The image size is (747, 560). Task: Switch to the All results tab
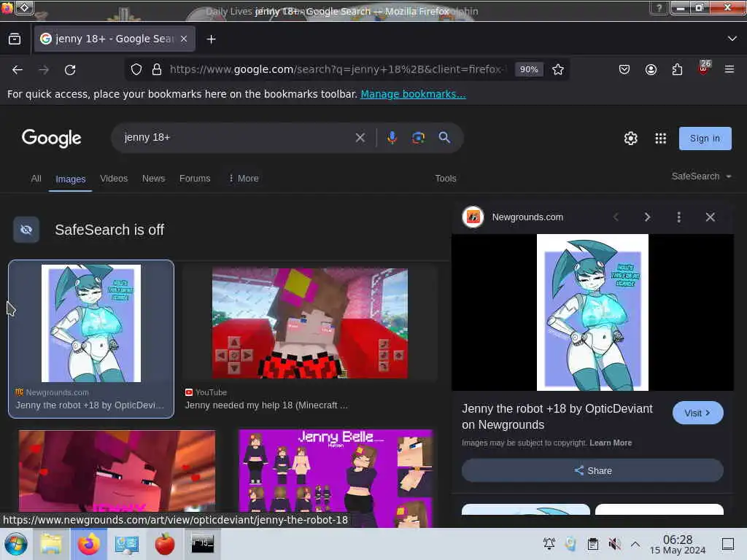36,179
